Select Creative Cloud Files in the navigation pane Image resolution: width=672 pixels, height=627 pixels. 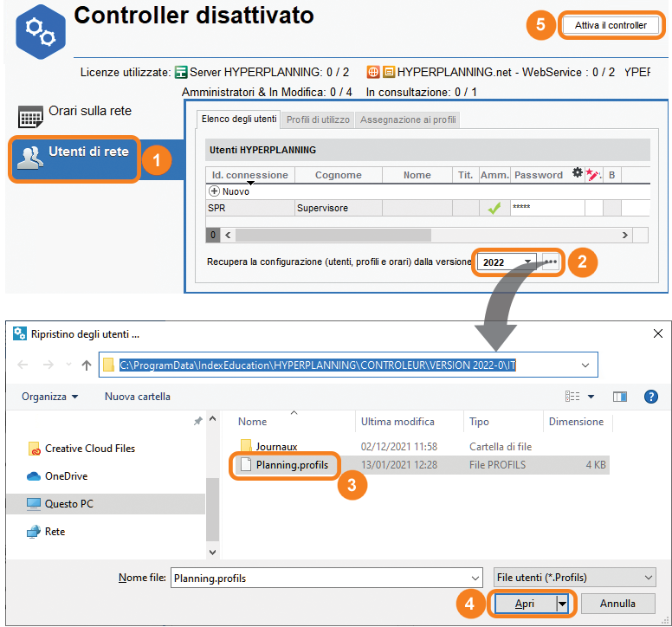81,449
